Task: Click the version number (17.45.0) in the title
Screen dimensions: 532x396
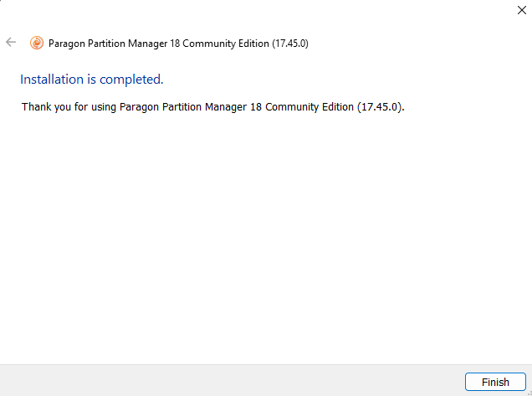Action: [x=290, y=44]
